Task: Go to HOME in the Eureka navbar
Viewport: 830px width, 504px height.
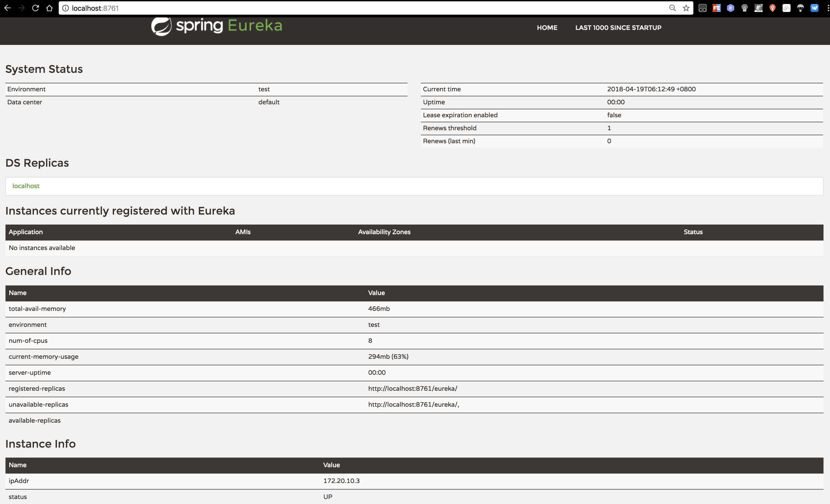Action: 547,28
